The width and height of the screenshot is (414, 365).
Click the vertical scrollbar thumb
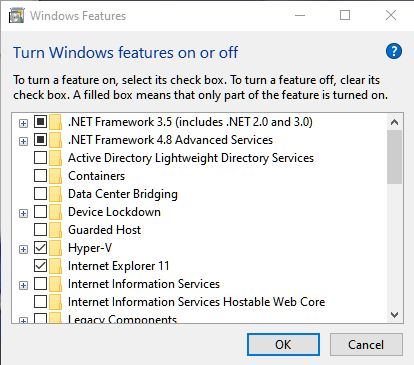(x=394, y=157)
